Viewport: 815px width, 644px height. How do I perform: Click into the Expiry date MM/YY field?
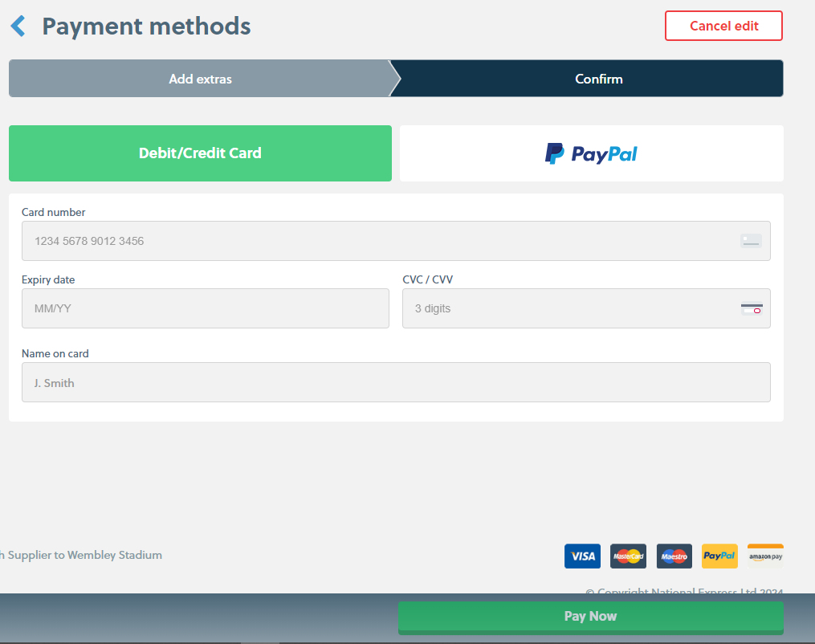coord(205,308)
